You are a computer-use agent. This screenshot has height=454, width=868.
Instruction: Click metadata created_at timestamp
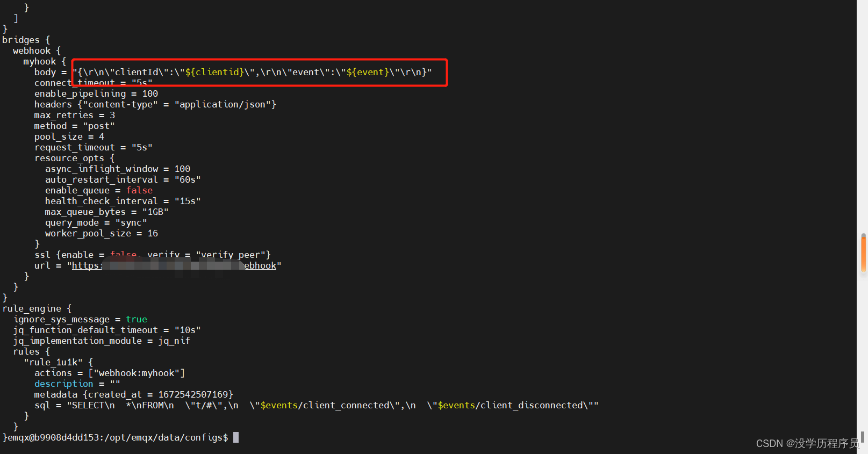point(193,394)
